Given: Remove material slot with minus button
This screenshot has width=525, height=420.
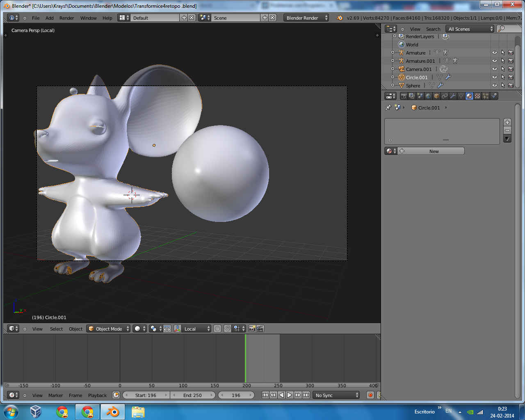Looking at the screenshot, I should [507, 130].
